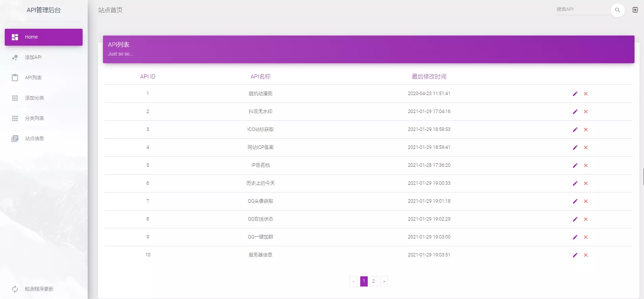Edit the ICO站标获取 API entry
Viewport: 644px width, 299px height.
point(575,130)
